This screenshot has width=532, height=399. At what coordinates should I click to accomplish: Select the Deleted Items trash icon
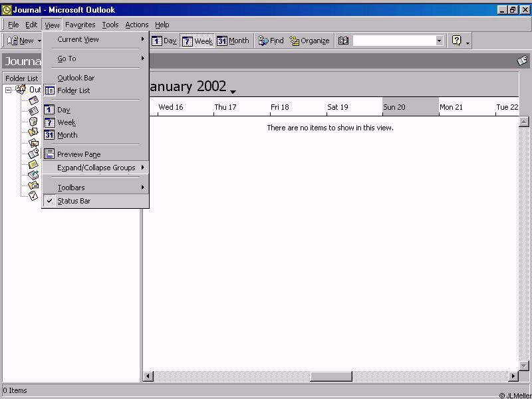[33, 121]
